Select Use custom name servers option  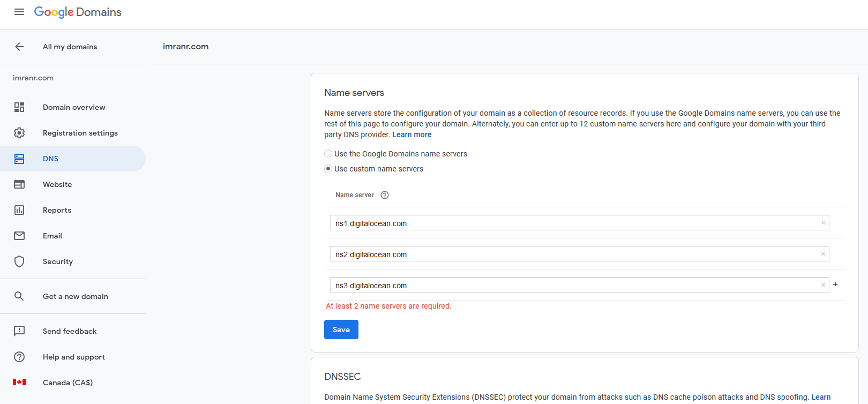coord(328,169)
